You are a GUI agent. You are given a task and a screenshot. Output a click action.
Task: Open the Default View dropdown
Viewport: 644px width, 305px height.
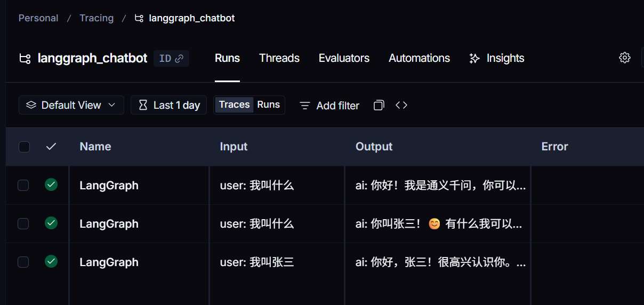tap(71, 105)
